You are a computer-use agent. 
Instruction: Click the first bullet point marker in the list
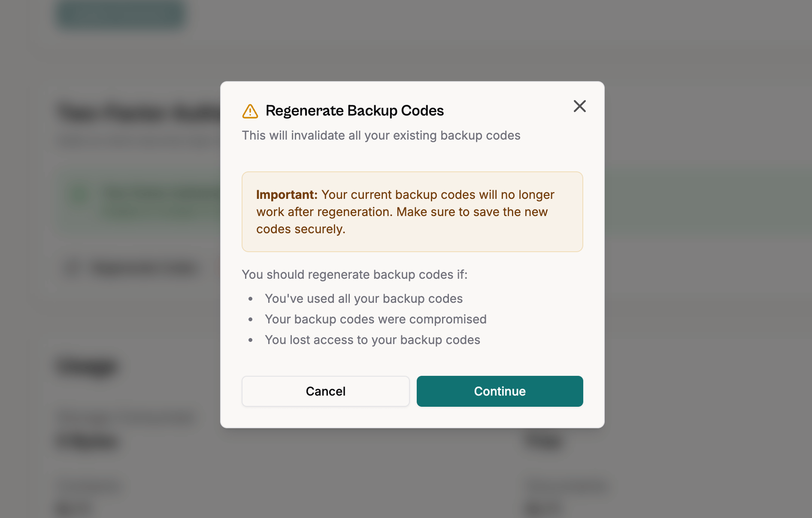click(x=251, y=299)
